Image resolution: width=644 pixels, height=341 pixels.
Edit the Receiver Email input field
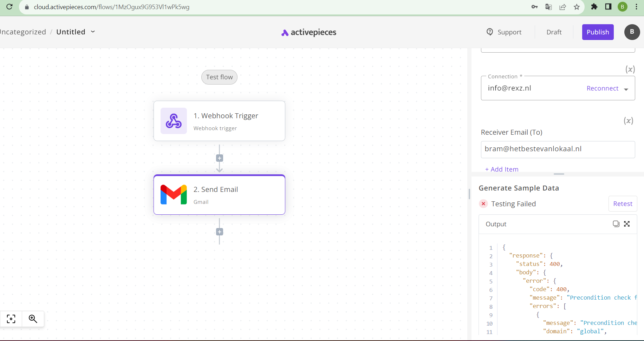click(558, 149)
